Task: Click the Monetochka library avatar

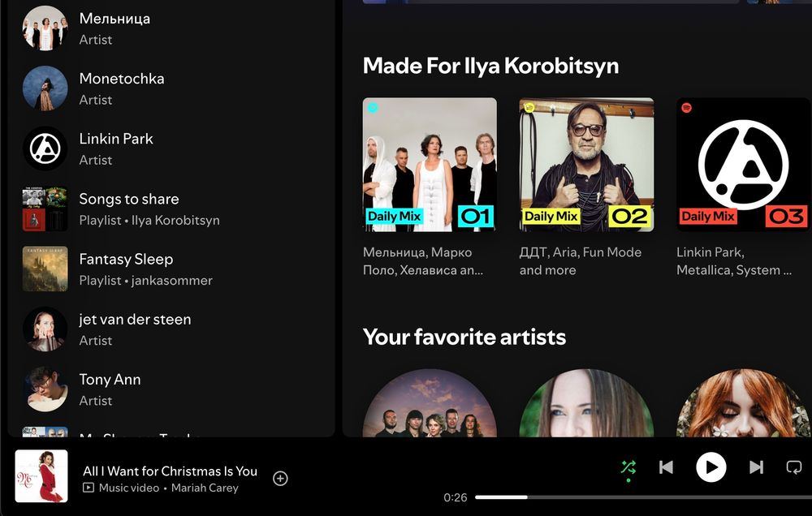Action: coord(45,88)
